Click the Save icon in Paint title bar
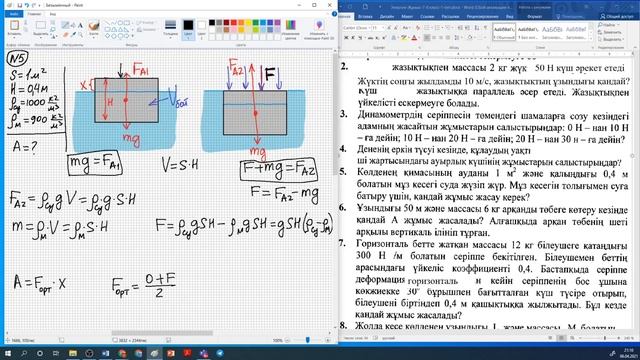Image resolution: width=640 pixels, height=360 pixels. [x=20, y=5]
